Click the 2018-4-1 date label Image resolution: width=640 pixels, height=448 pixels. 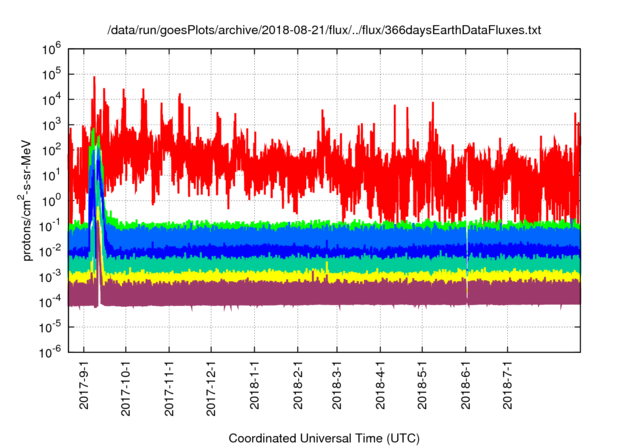click(x=380, y=385)
